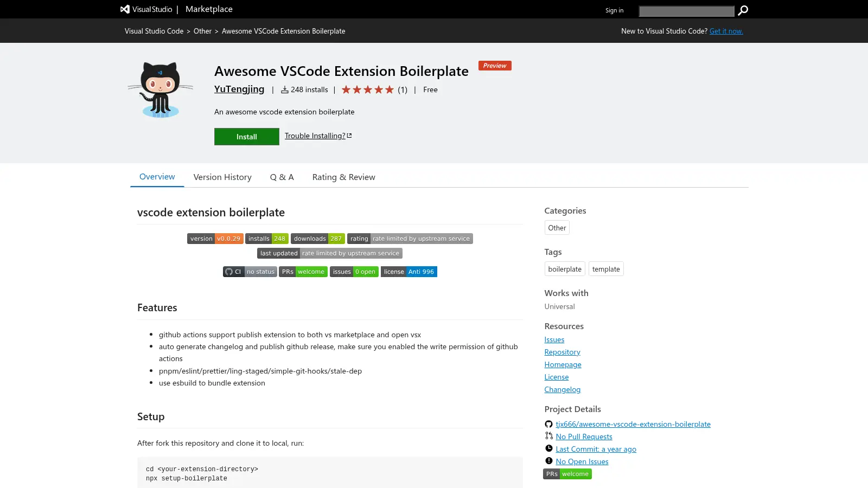Click the Get it now link
This screenshot has height=488, width=868.
(726, 31)
